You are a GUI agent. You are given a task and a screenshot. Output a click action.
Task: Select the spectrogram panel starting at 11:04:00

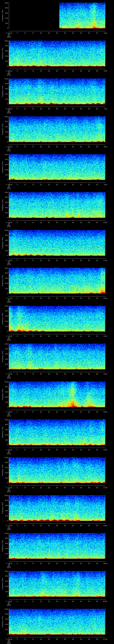(x=57, y=16)
